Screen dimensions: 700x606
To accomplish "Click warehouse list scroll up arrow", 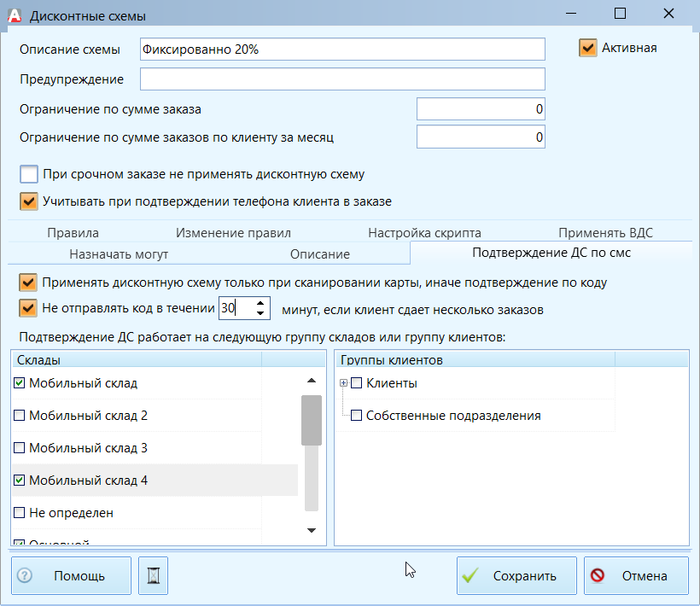I will click(312, 381).
